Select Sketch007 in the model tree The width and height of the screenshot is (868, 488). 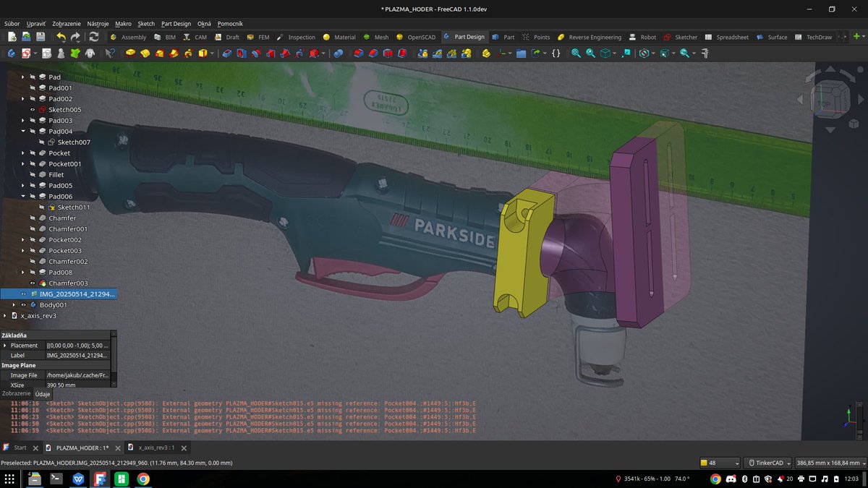[x=74, y=142]
